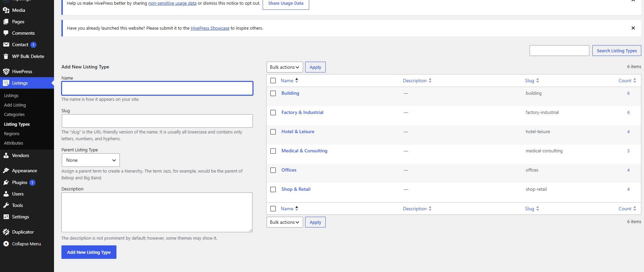Open the non-sensitive usage data link

coord(172,3)
